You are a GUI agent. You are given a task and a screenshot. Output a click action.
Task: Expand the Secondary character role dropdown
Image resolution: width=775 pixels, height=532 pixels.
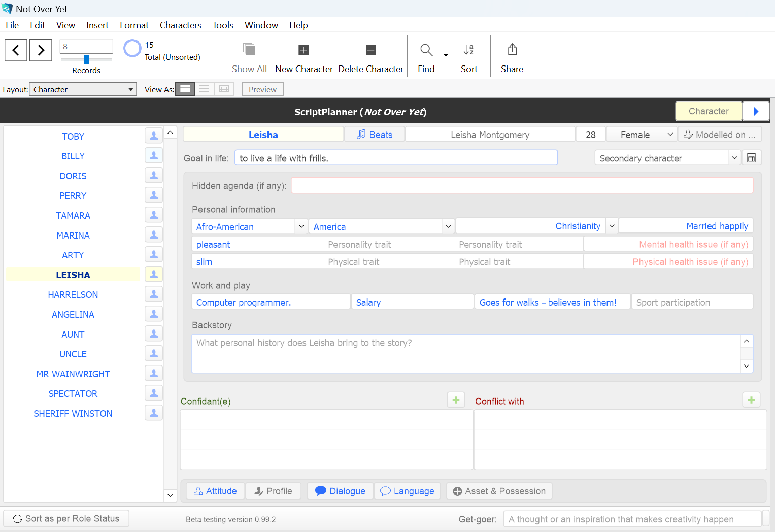click(x=734, y=158)
